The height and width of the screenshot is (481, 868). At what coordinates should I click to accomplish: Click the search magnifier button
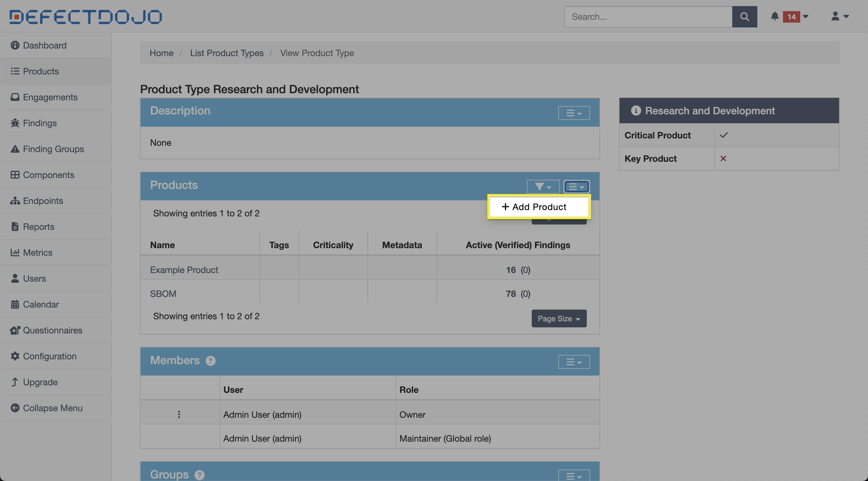[744, 17]
